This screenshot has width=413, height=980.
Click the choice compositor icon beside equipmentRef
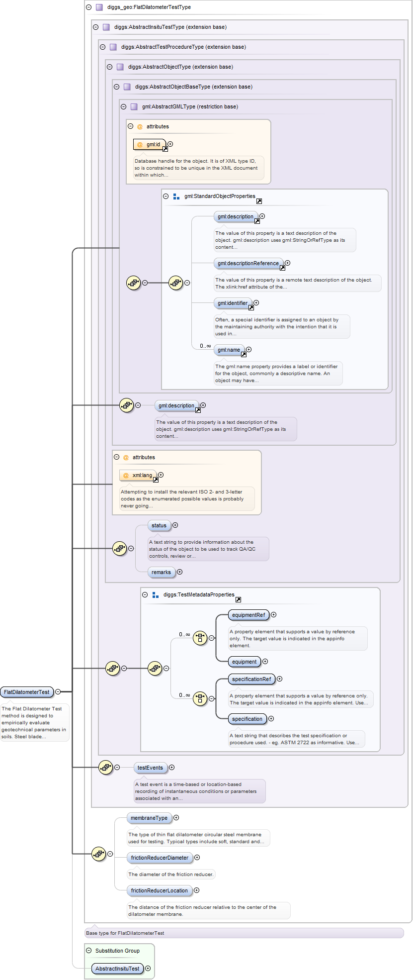pyautogui.click(x=200, y=638)
